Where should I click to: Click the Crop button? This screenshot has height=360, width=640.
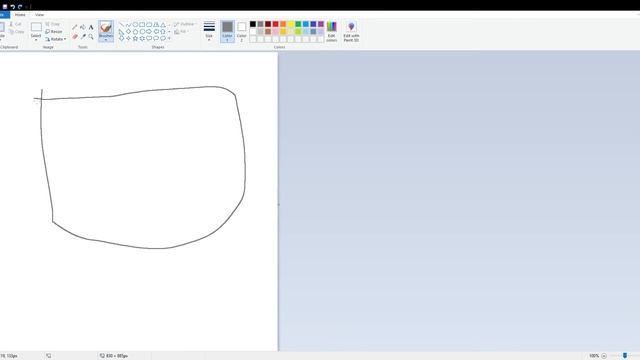click(x=53, y=24)
